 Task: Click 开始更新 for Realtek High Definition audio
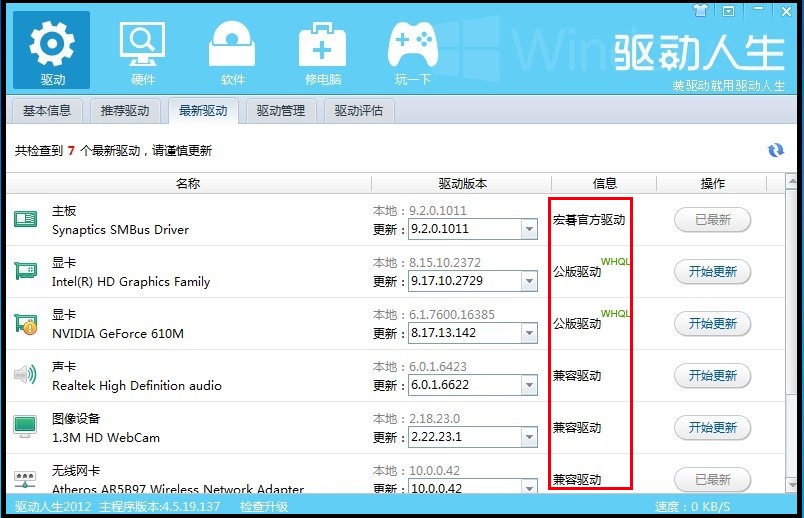click(712, 375)
